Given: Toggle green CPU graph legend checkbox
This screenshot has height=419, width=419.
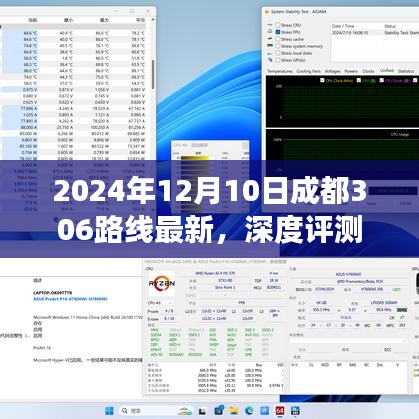Looking at the screenshot, I should click(x=359, y=80).
